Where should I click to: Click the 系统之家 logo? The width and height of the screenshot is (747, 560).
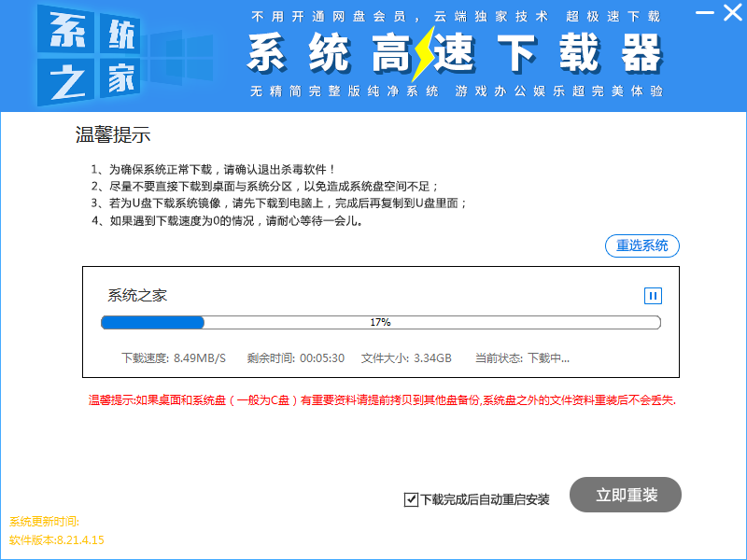click(90, 55)
